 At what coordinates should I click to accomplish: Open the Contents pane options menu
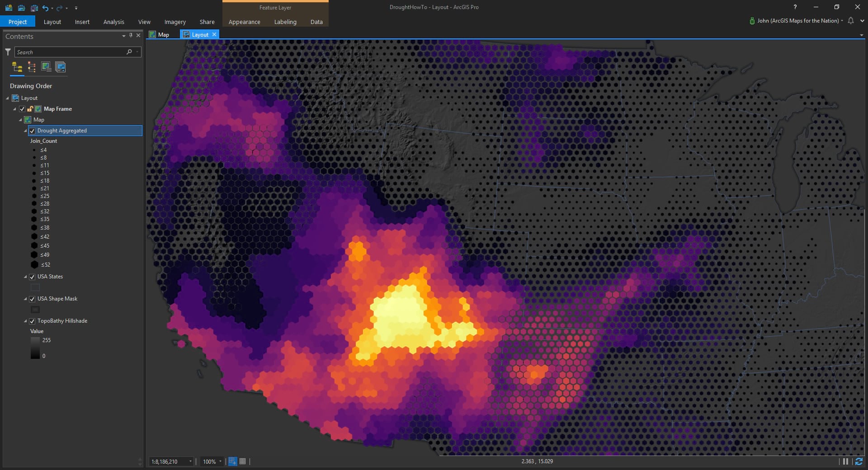[x=124, y=36]
